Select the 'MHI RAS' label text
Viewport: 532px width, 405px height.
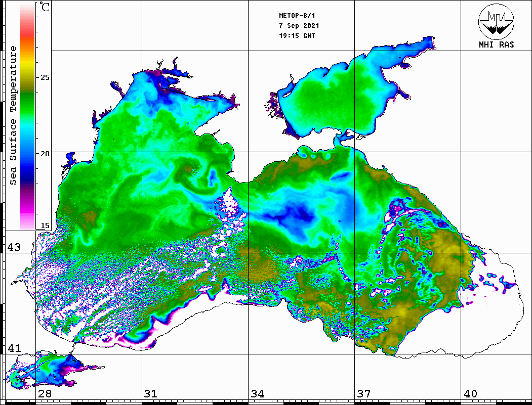[x=497, y=44]
